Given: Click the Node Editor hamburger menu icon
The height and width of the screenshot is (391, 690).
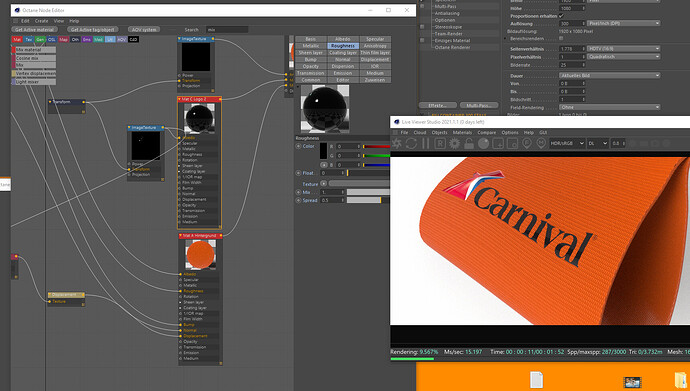Looking at the screenshot, I should click(x=16, y=21).
